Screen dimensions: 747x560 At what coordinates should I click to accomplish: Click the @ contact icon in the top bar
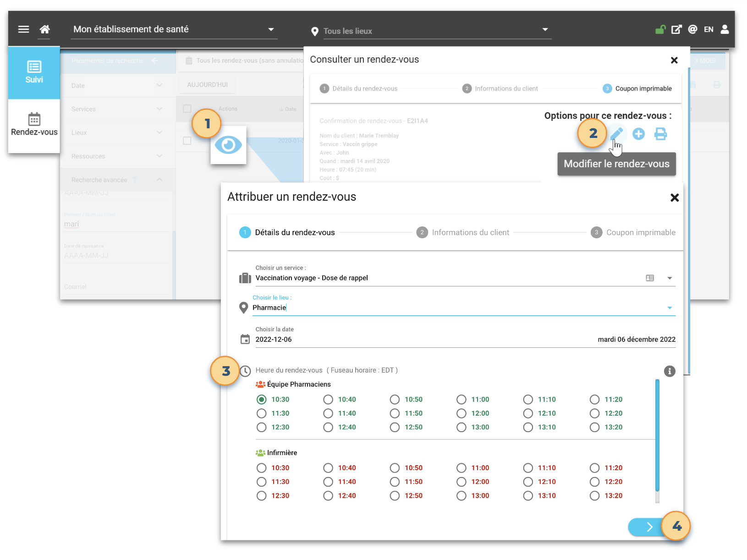click(x=692, y=29)
